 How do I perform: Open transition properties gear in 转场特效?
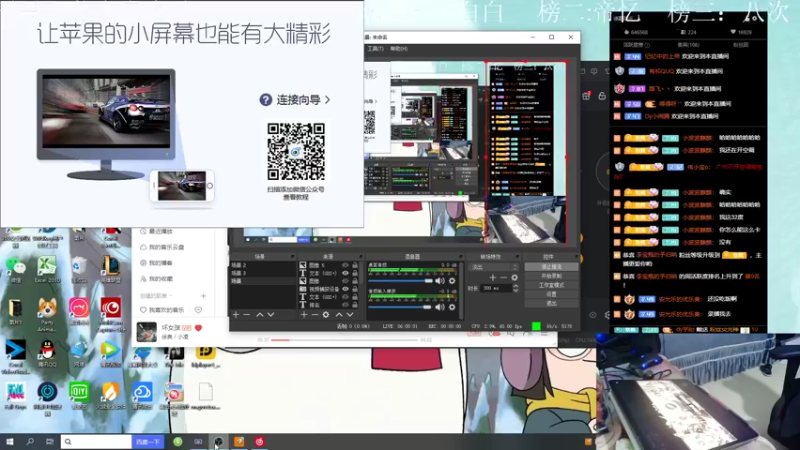pos(514,278)
